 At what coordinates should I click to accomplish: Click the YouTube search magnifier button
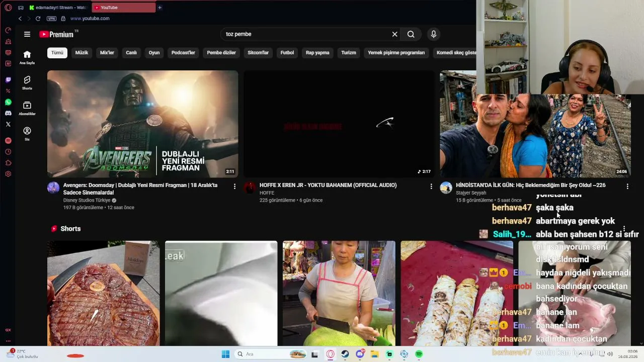pyautogui.click(x=411, y=34)
